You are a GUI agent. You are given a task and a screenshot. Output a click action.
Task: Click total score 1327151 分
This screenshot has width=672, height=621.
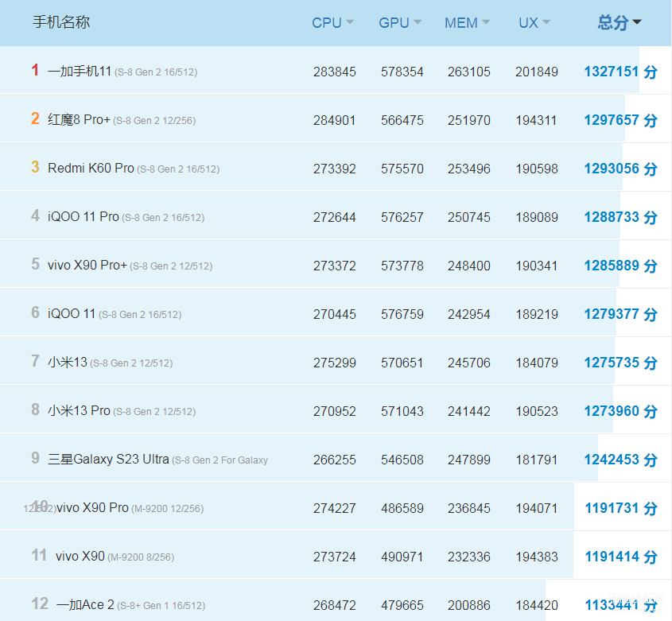pos(620,71)
